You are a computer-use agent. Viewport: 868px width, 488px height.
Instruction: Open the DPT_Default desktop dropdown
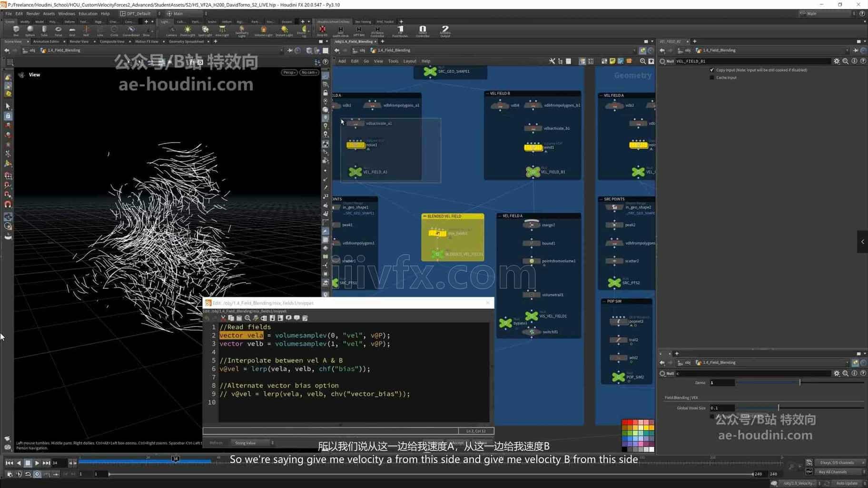coord(140,14)
